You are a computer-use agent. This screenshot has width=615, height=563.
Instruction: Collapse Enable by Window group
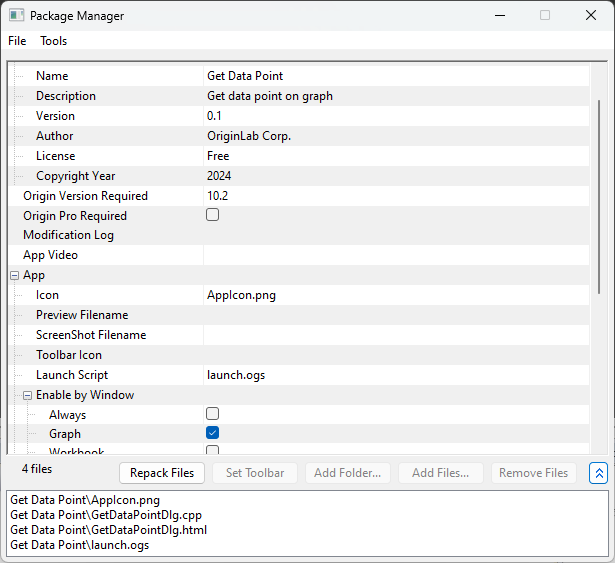[28, 395]
